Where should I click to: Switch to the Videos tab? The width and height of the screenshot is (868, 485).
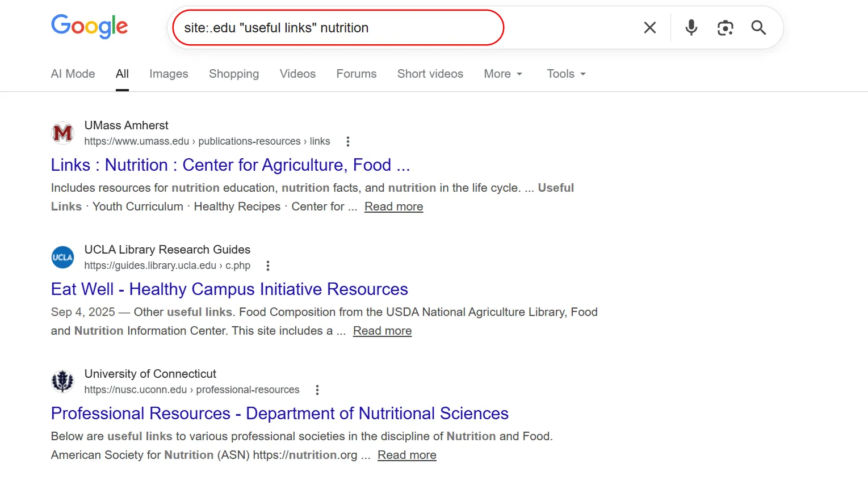[297, 74]
